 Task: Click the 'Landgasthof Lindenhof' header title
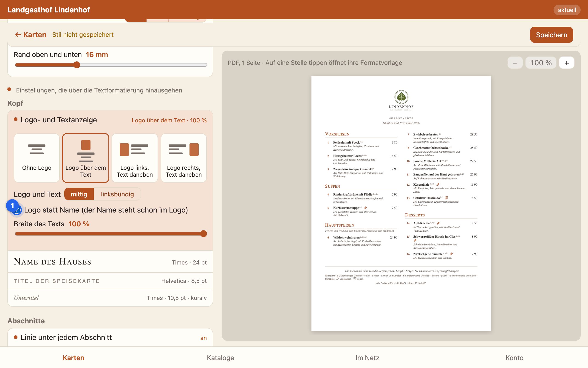click(49, 10)
